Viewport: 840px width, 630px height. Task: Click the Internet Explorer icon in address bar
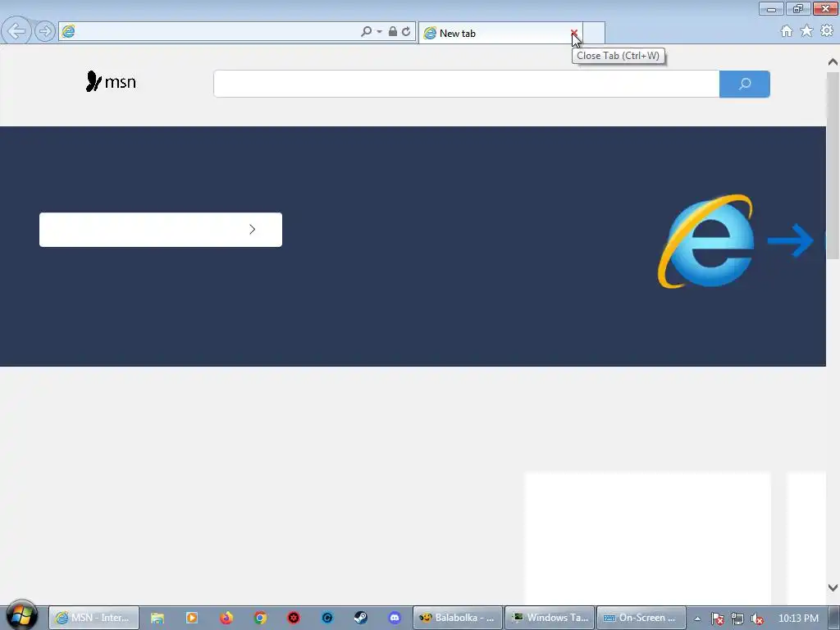69,32
